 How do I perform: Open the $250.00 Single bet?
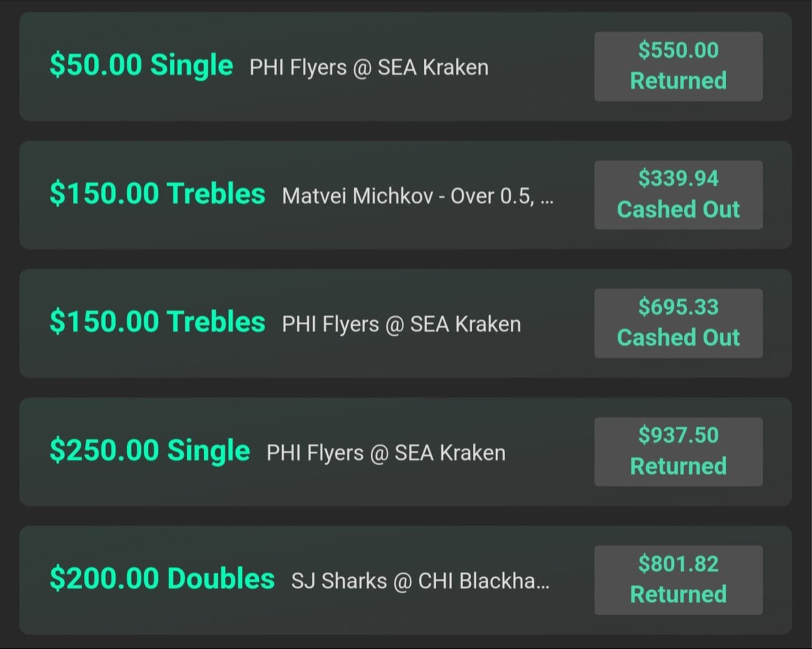pyautogui.click(x=150, y=450)
